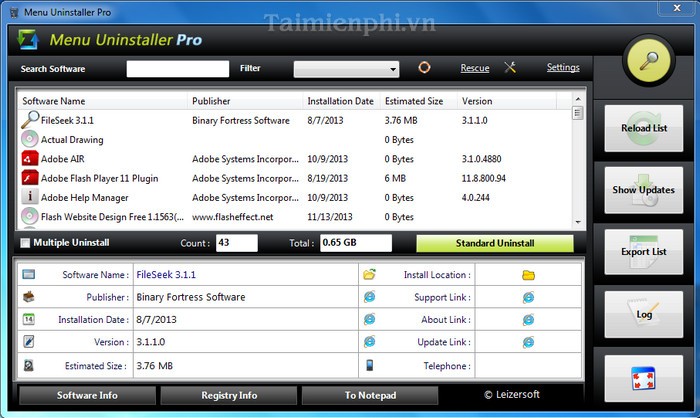
Task: Click the Menu Uninstaller Pro logo icon
Action: (x=28, y=39)
